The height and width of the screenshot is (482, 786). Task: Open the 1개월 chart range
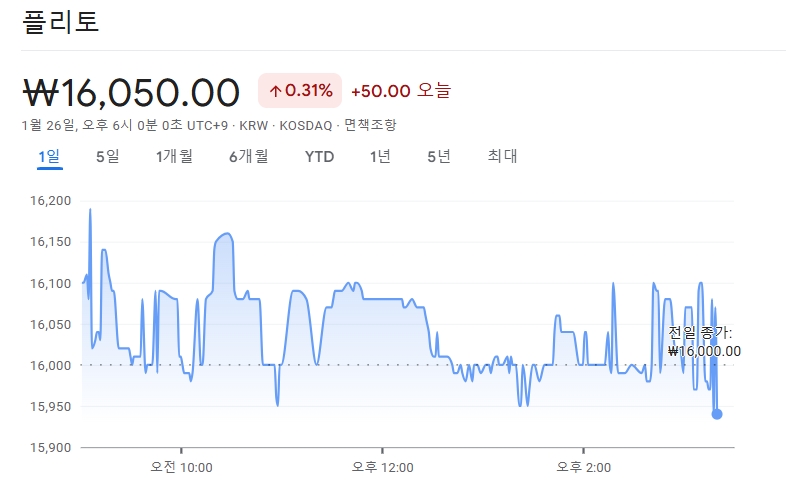coord(174,157)
